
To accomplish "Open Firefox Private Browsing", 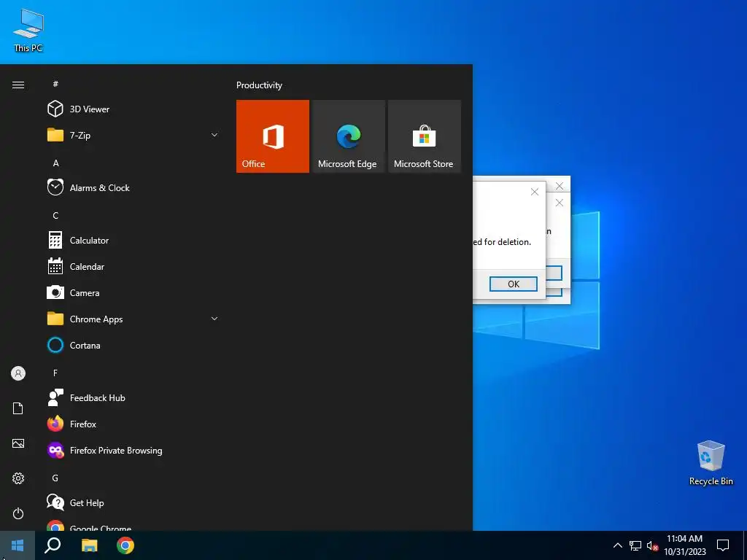I will point(133,450).
